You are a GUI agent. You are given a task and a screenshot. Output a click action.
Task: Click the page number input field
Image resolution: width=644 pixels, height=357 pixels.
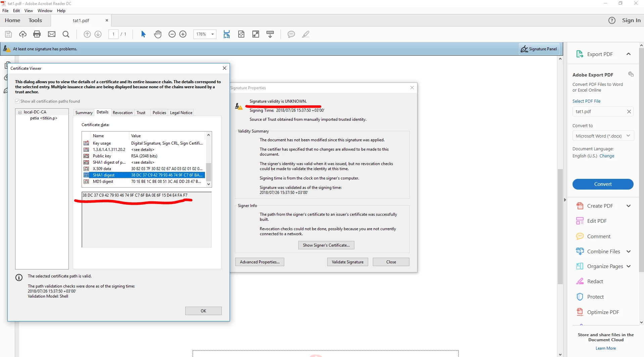113,34
